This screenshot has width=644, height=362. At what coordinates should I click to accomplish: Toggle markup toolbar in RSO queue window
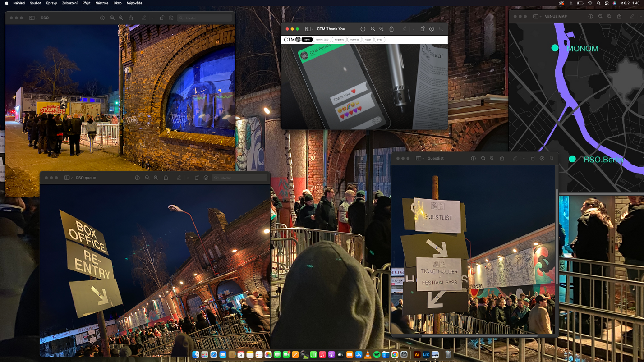pos(206,178)
